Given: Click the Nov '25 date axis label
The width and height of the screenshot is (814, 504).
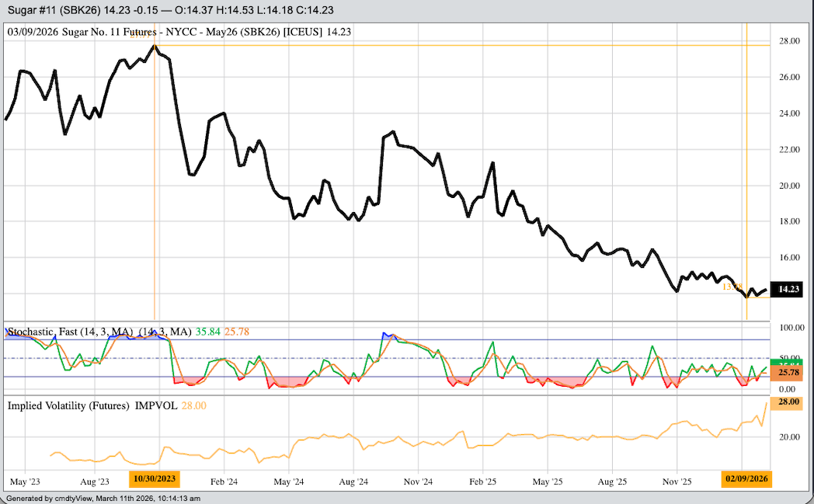Looking at the screenshot, I should click(x=677, y=481).
